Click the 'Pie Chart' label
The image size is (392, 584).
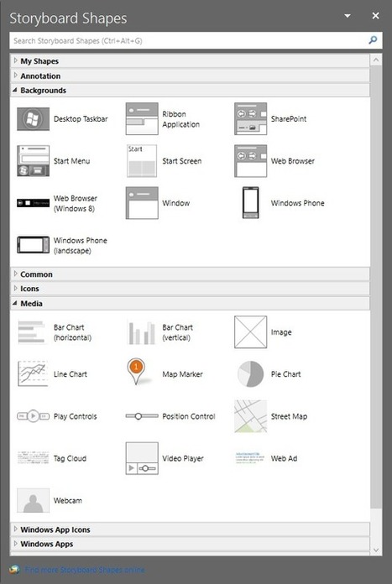tap(285, 374)
